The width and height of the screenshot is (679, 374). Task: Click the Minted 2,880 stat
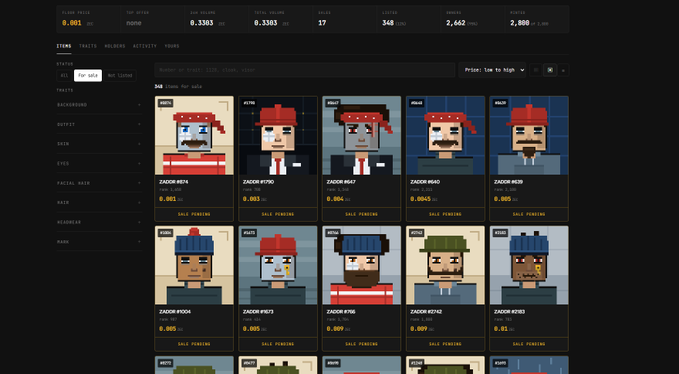click(x=537, y=19)
